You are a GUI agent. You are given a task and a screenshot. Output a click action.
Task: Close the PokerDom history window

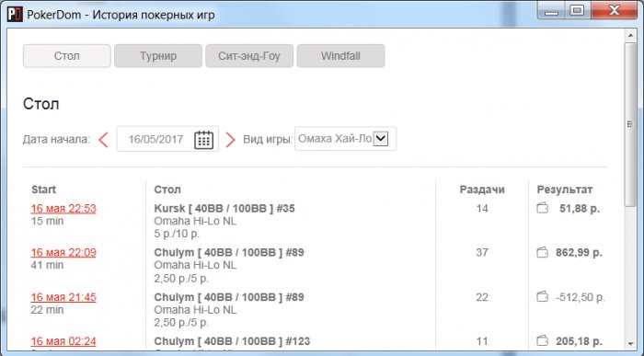click(615, 11)
